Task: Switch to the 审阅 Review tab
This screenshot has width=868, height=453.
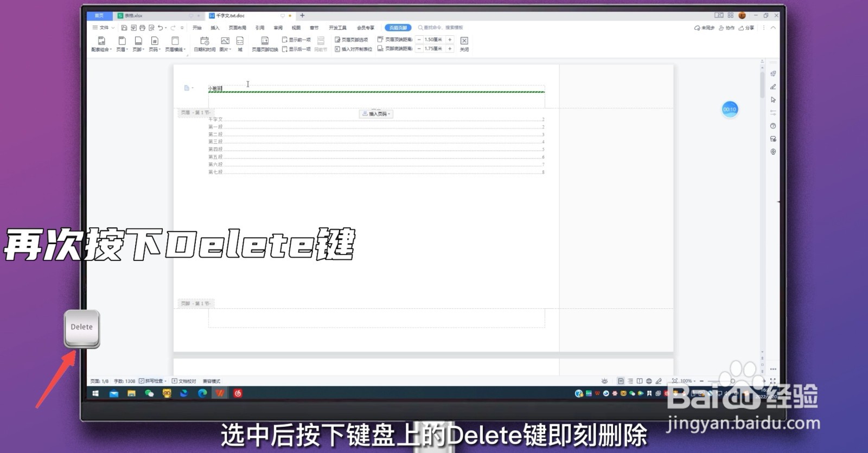Action: 278,28
